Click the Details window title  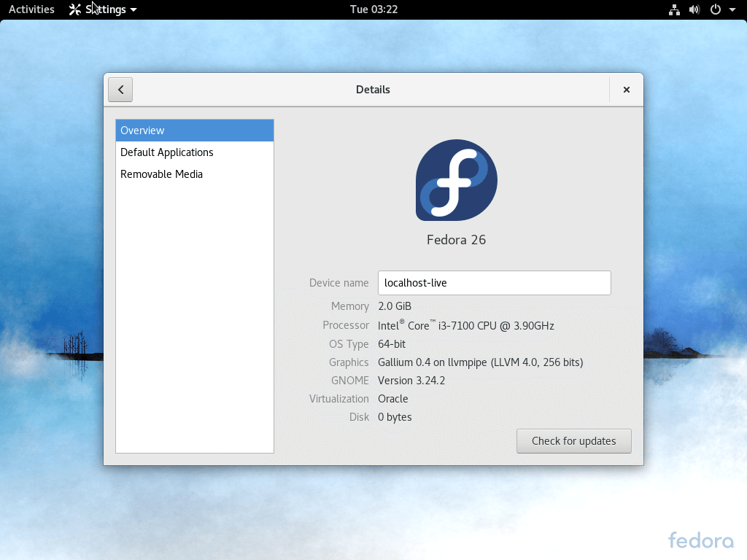pos(373,90)
